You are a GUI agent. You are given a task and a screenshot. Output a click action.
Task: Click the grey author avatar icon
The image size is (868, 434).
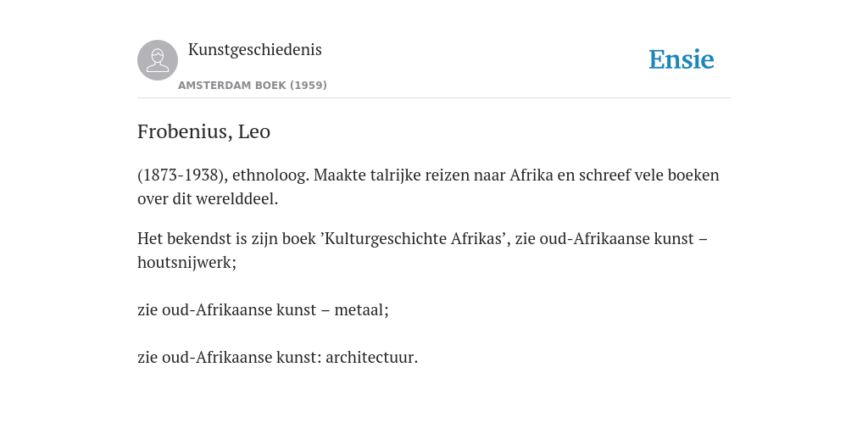tap(158, 60)
